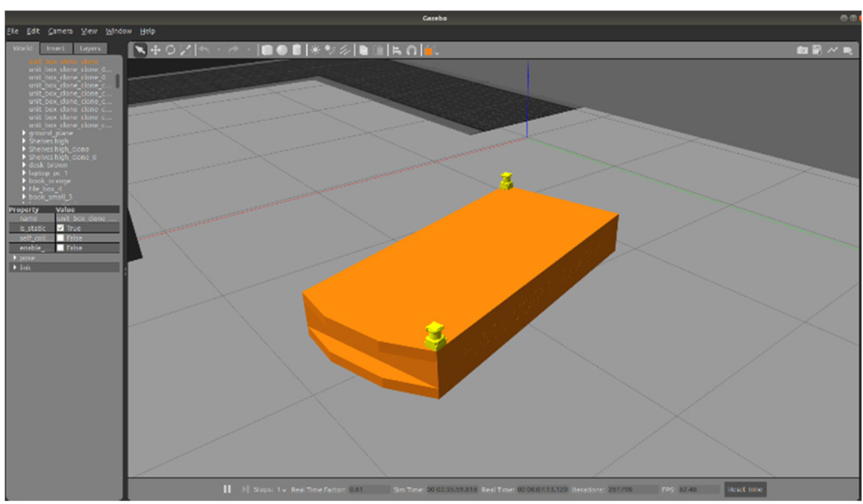Screen dimensions: 863x504
Task: Expand the pose property row
Action: point(15,258)
